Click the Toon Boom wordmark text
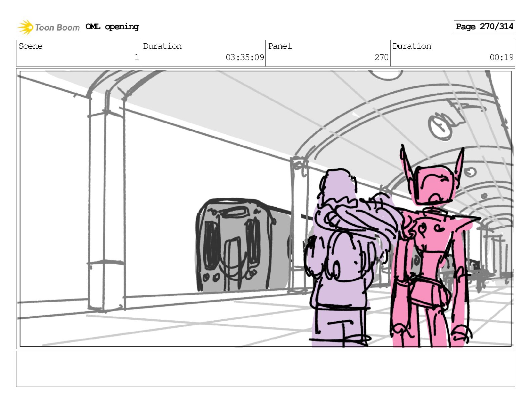Viewport: 532px width, 411px height. coord(57,28)
